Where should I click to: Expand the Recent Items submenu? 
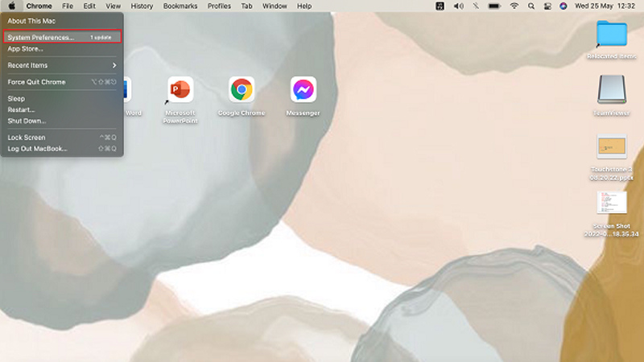click(62, 65)
